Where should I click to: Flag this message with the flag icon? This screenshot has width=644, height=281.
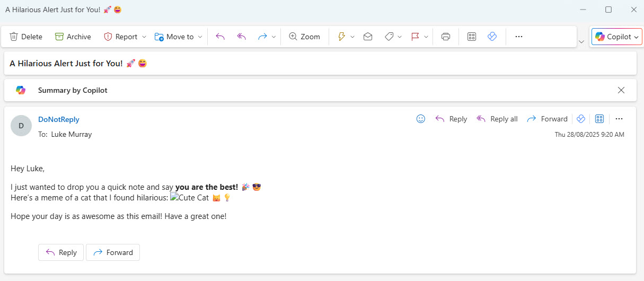[415, 37]
